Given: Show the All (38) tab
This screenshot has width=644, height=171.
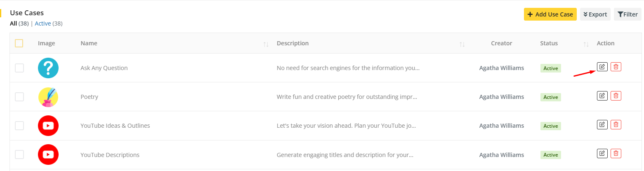Looking at the screenshot, I should (14, 23).
